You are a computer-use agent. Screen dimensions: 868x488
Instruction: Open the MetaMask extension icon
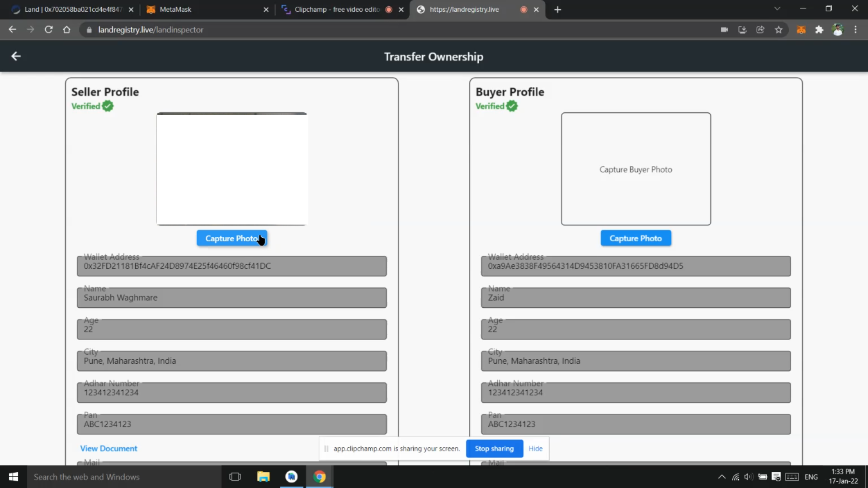[x=801, y=30]
